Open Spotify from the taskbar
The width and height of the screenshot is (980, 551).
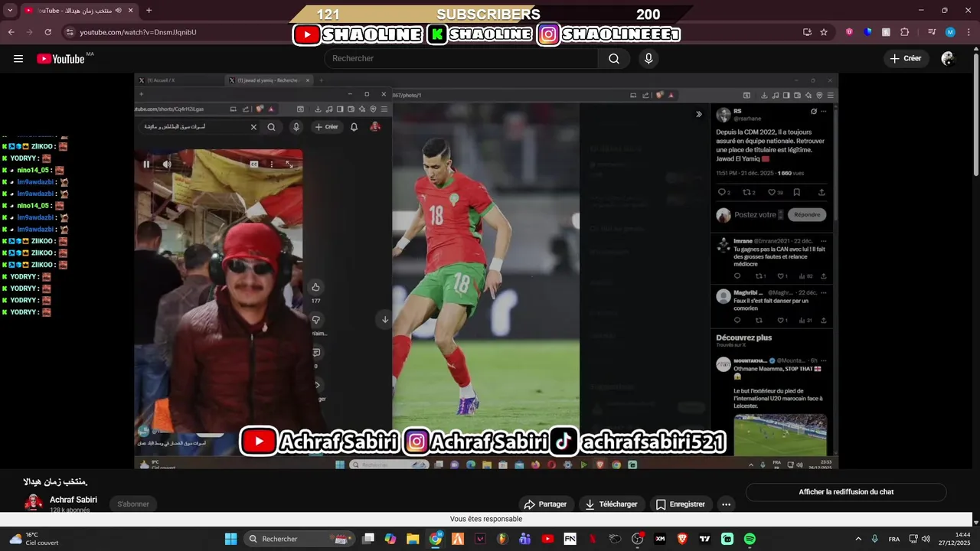coord(750,539)
